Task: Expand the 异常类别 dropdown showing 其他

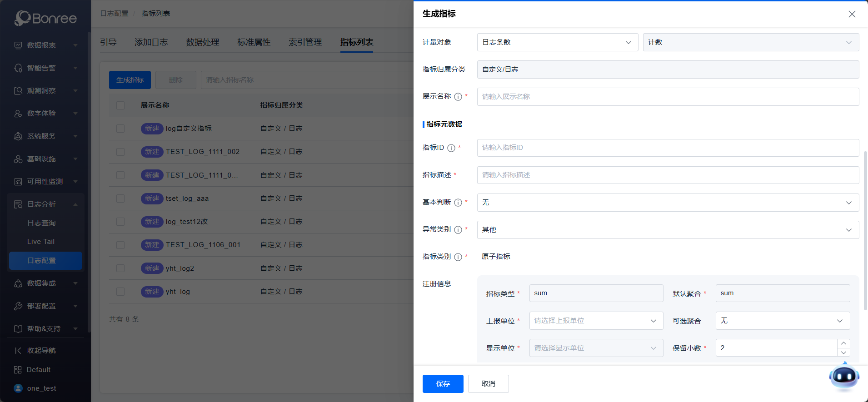Action: [668, 230]
